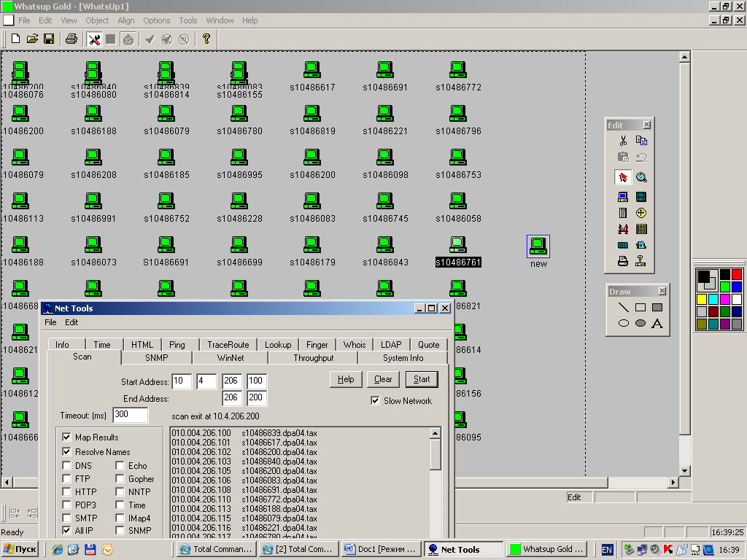Pick the red color swatch

(736, 275)
